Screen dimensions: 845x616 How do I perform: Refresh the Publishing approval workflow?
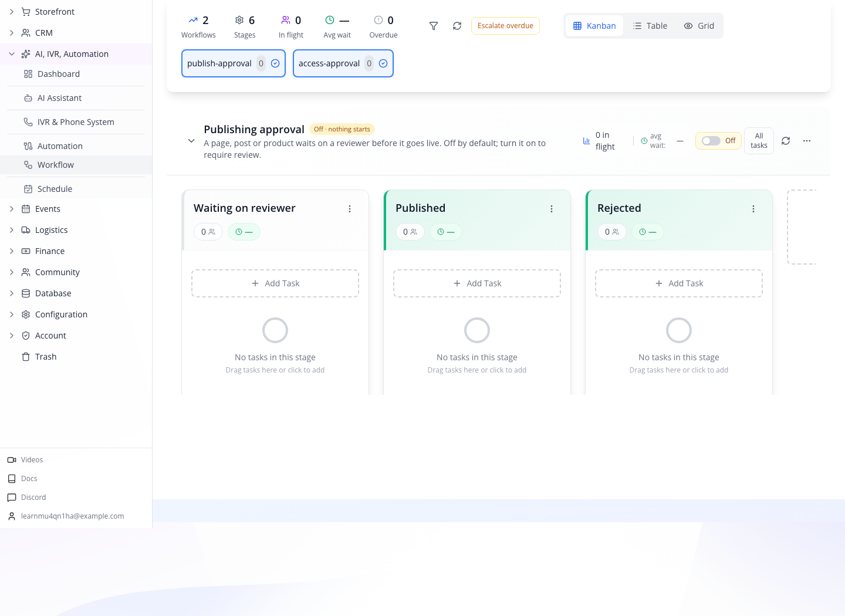786,141
